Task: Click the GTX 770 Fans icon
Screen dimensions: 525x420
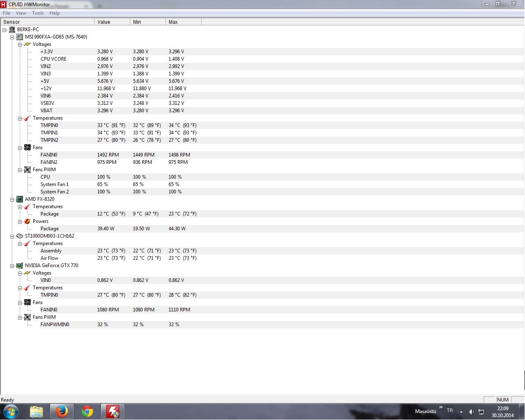Action: 27,302
